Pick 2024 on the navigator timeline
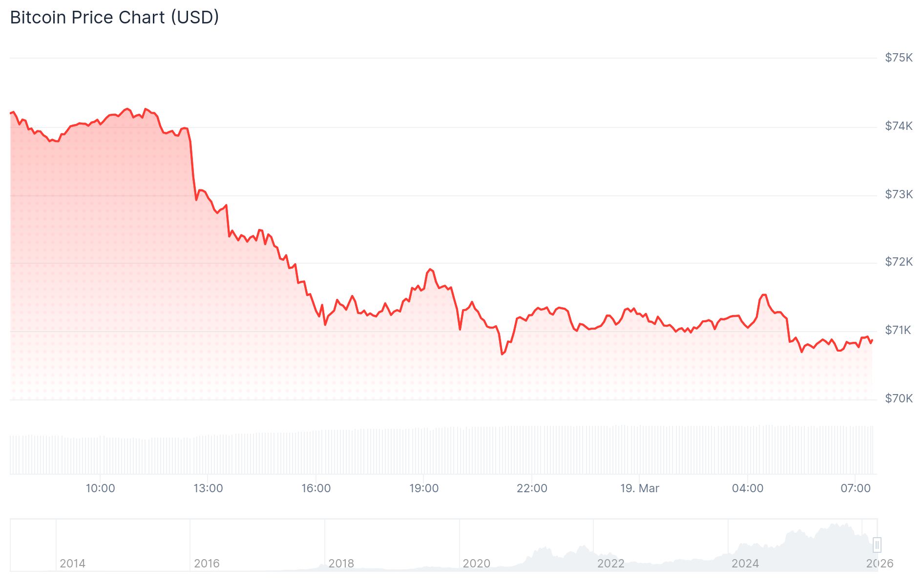 (745, 564)
